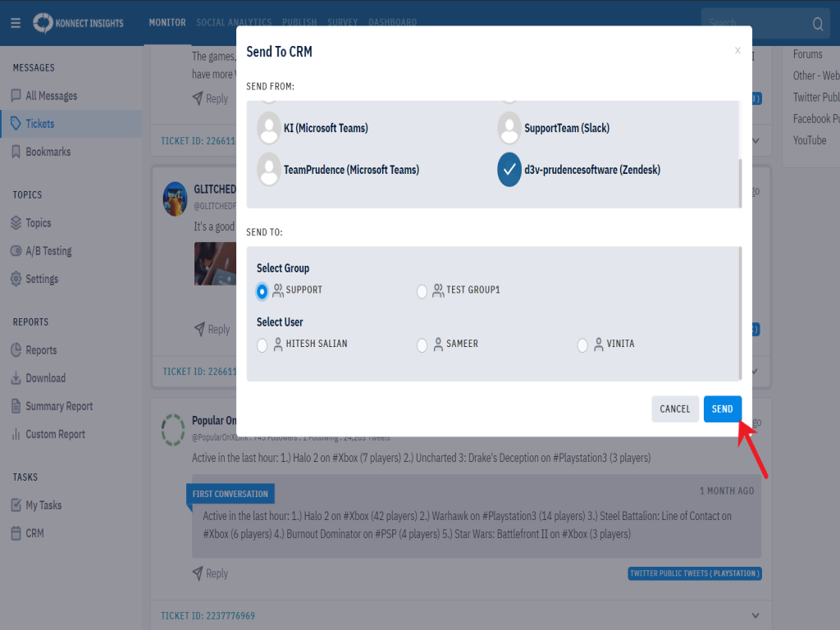
Task: Close the Send To CRM dialog
Action: (737, 51)
